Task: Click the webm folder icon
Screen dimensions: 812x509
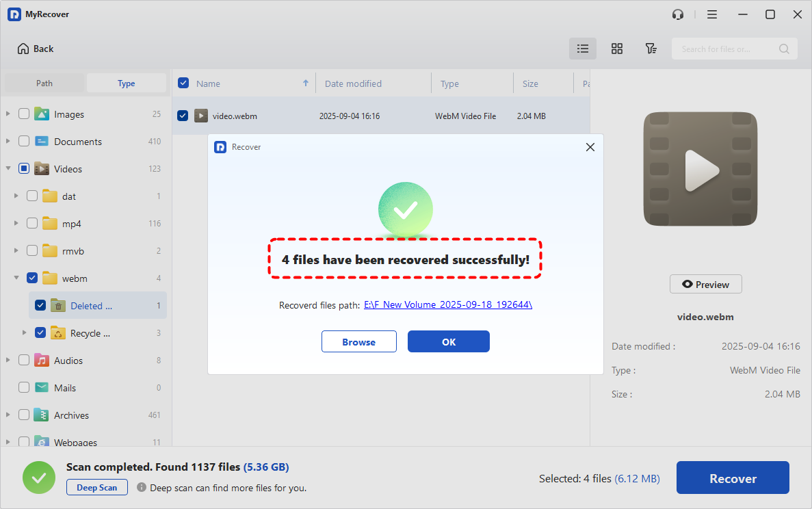Action: (x=50, y=278)
